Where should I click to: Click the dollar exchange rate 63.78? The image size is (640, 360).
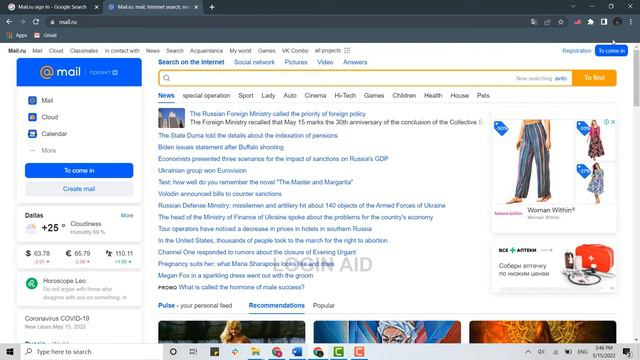[38, 253]
